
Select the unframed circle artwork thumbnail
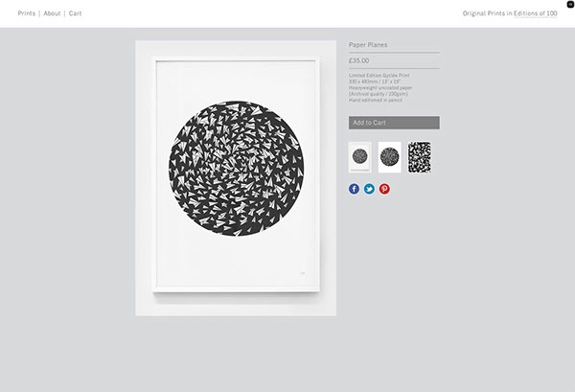389,157
